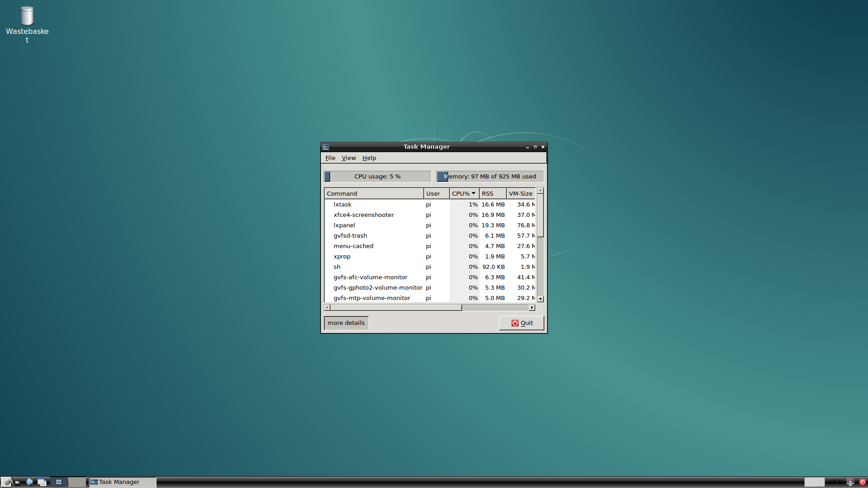Sort by the CPU% column arrow

(x=473, y=193)
